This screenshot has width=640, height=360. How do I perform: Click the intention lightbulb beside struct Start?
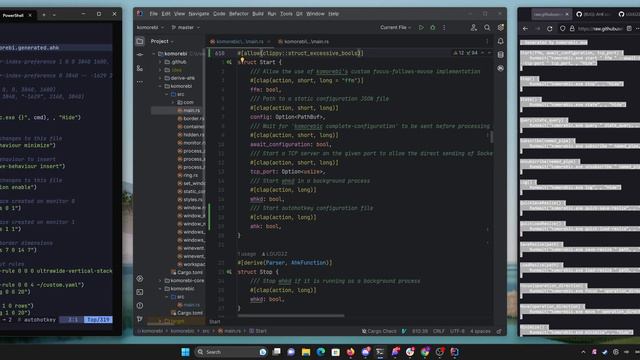tap(242, 60)
